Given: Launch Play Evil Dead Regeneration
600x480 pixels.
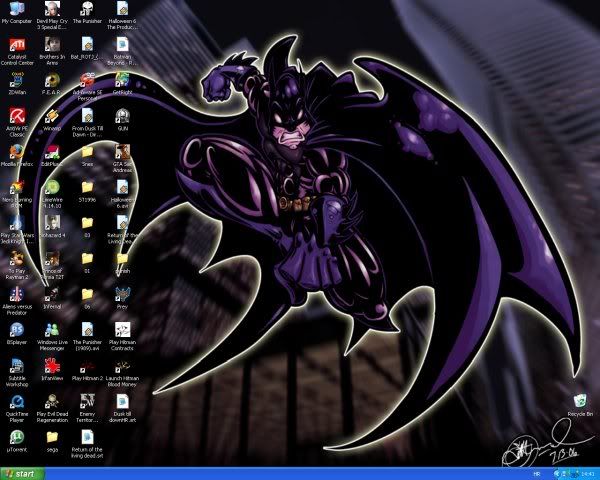Looking at the screenshot, I should pos(52,408).
